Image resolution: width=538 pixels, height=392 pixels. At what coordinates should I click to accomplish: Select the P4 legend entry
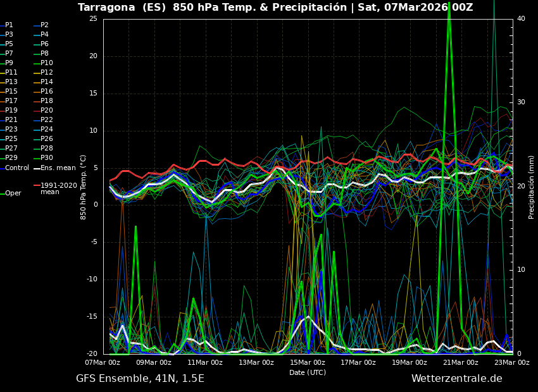pyautogui.click(x=44, y=35)
